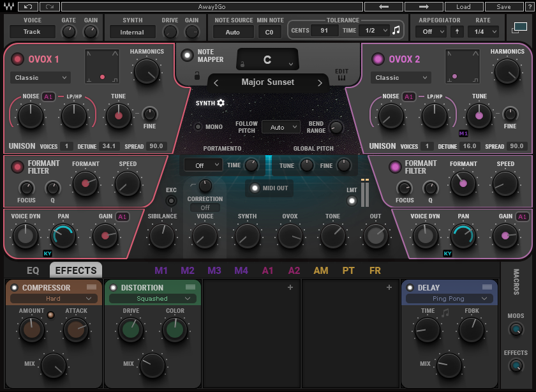Open SYNTH settings gear icon

coord(221,103)
